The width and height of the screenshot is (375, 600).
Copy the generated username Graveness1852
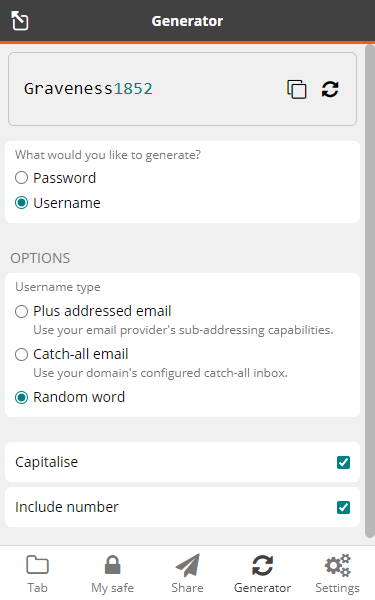click(297, 89)
